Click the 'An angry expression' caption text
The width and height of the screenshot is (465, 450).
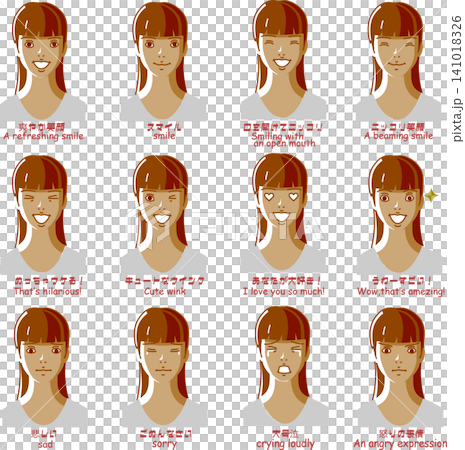click(x=400, y=444)
